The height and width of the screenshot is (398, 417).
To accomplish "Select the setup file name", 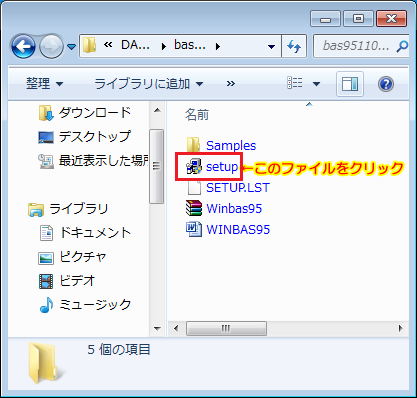I will click(222, 167).
